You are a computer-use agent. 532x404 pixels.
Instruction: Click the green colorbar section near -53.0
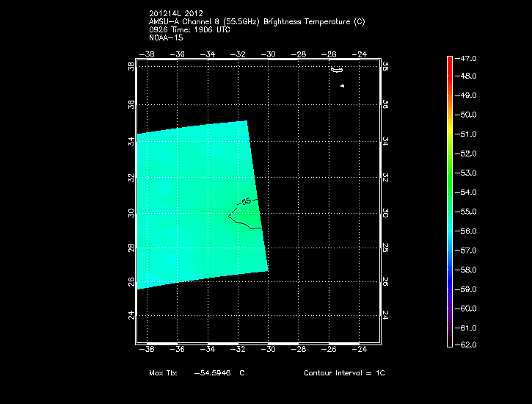point(450,173)
